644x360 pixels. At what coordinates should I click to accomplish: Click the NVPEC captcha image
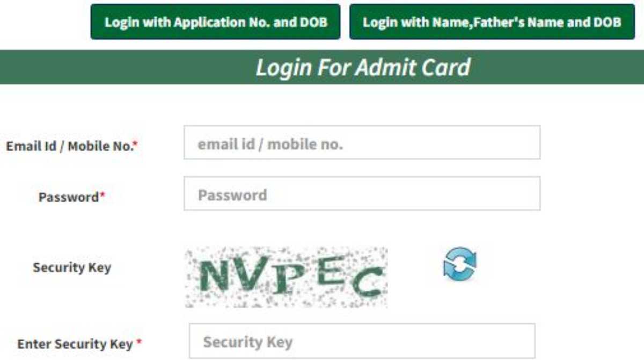click(287, 277)
